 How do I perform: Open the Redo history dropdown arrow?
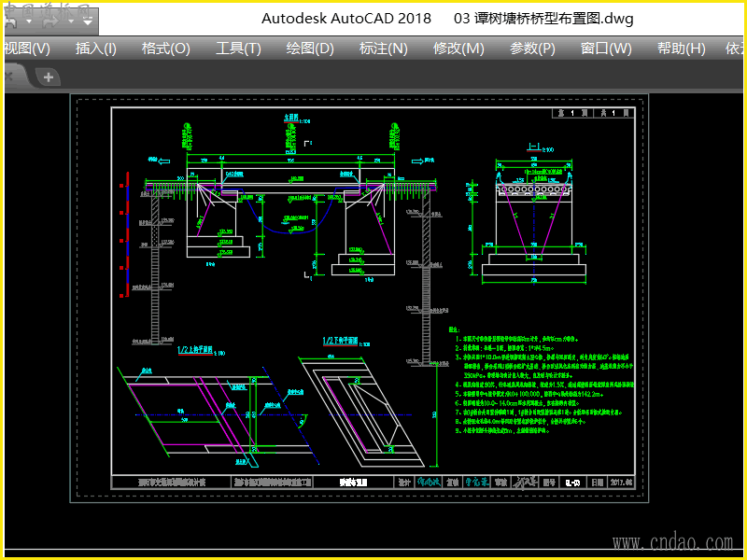pyautogui.click(x=71, y=21)
